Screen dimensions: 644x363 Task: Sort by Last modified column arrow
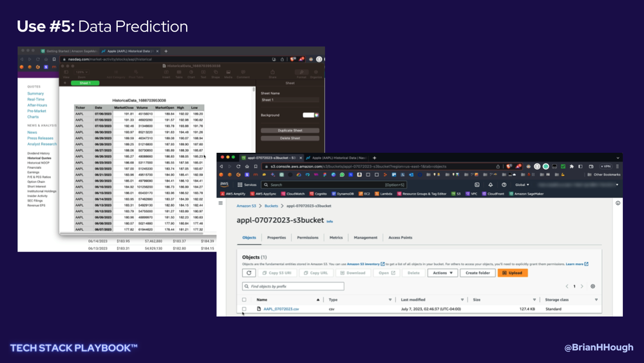(462, 300)
